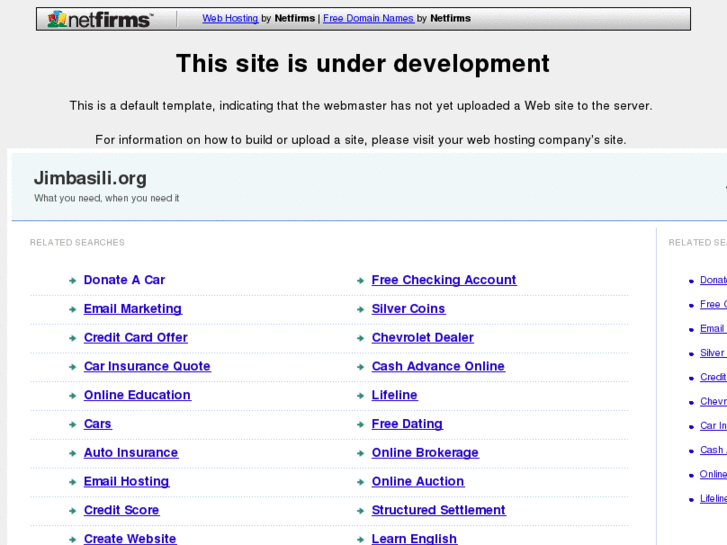This screenshot has width=727, height=545.
Task: Click the arrow icon beside Credit Card Offer
Action: tap(72, 338)
